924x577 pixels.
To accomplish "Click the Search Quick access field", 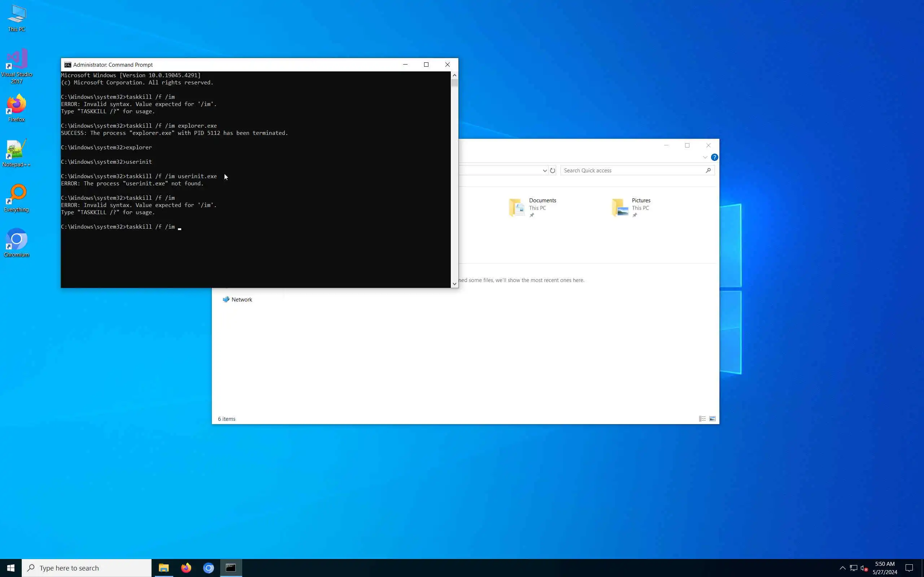I will point(633,171).
